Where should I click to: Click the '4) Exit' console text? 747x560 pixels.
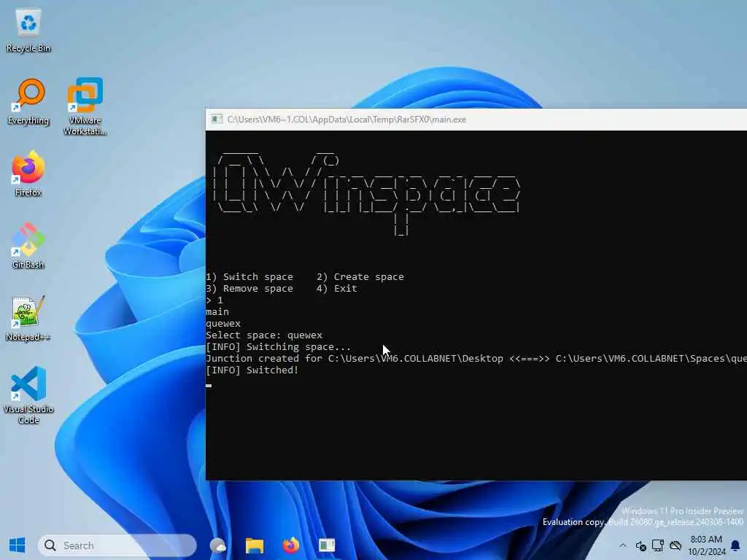coord(337,289)
